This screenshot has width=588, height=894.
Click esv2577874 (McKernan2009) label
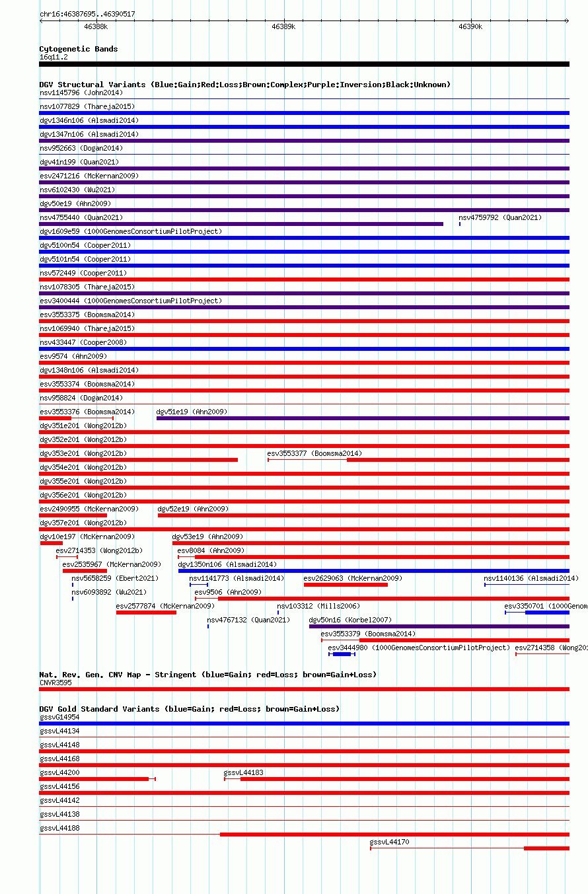coord(165,606)
